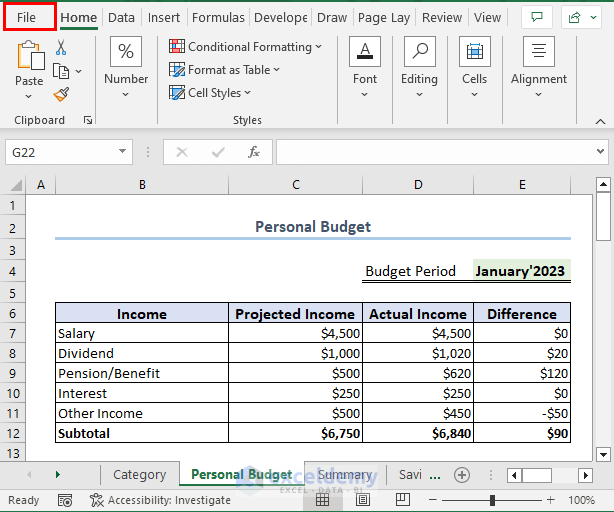Select the Salary cell
This screenshot has height=512, width=614.
[x=142, y=333]
